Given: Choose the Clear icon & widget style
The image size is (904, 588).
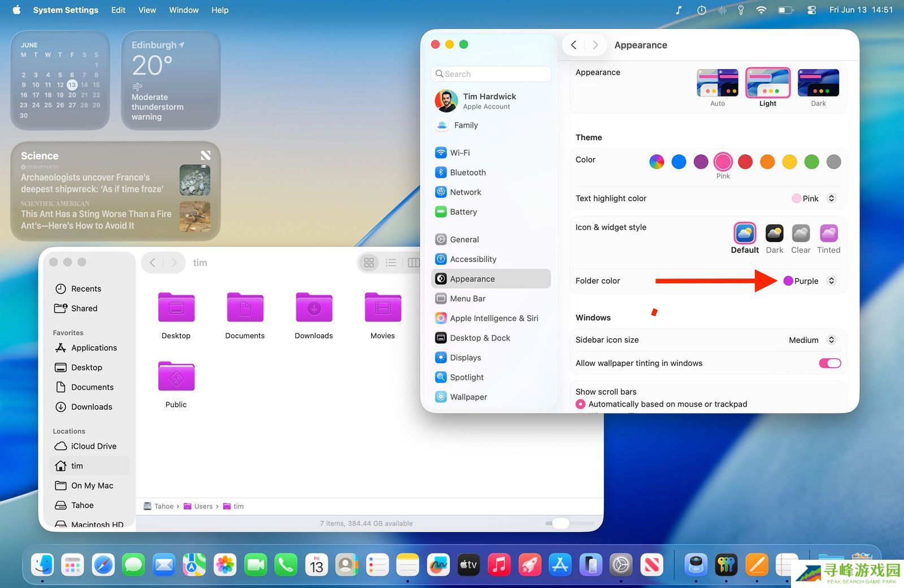Looking at the screenshot, I should coord(801,233).
